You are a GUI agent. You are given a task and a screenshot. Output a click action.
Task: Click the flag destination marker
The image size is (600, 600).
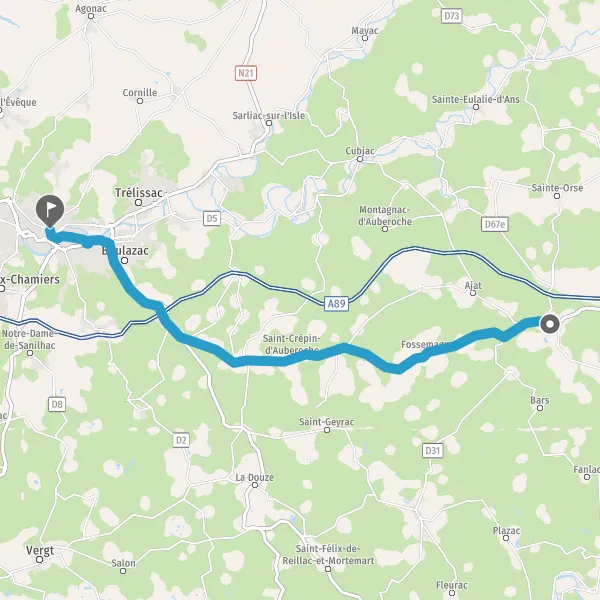tap(50, 211)
